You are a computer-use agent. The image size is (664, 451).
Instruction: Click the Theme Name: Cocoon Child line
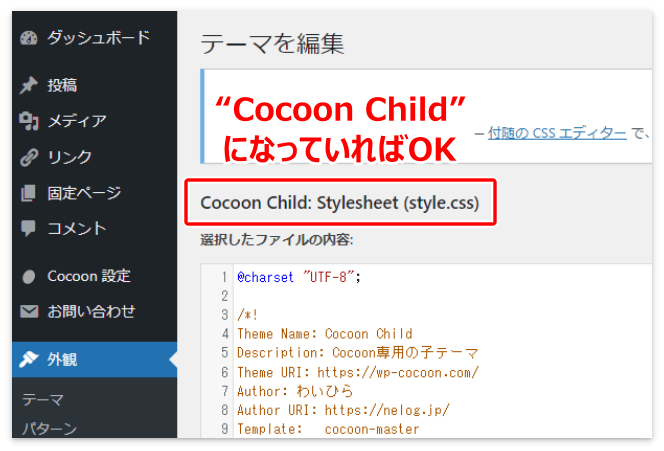click(325, 334)
